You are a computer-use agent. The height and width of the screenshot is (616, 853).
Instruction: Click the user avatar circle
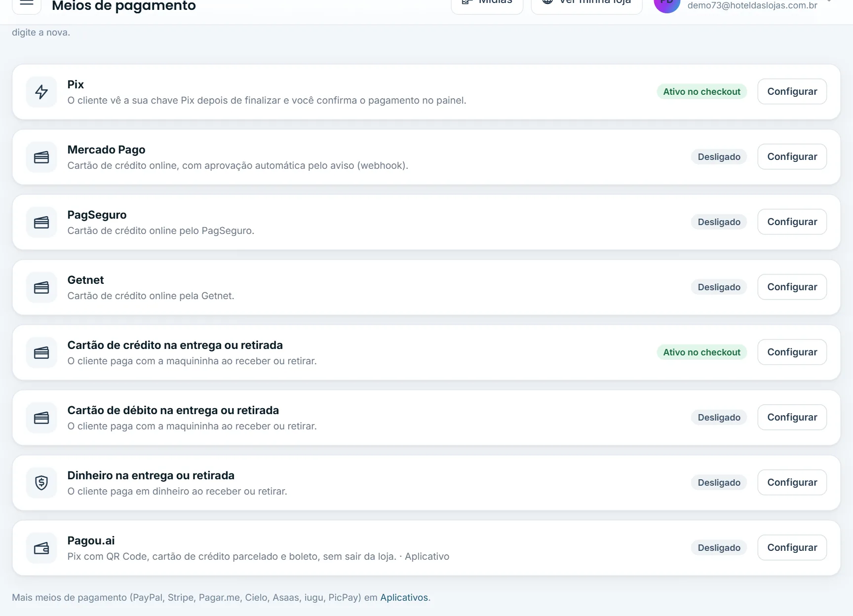tap(667, 4)
